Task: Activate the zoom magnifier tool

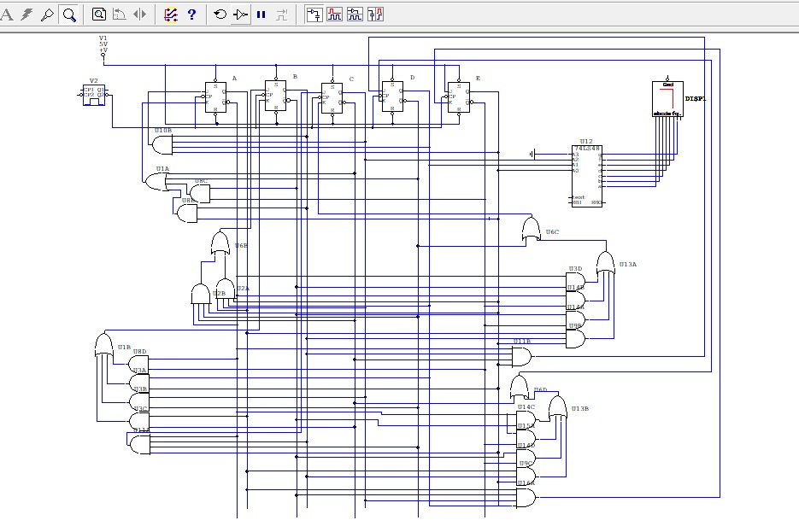Action: click(x=68, y=14)
